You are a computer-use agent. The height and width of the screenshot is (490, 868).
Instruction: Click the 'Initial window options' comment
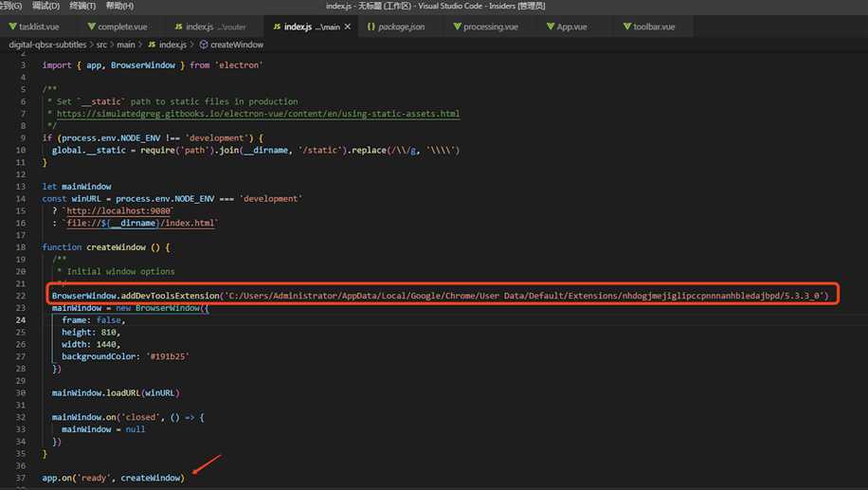tap(120, 272)
